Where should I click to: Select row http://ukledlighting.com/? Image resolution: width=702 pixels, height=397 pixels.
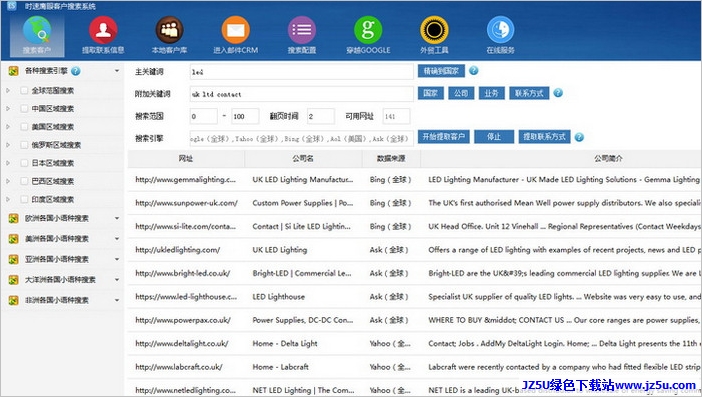pos(415,250)
